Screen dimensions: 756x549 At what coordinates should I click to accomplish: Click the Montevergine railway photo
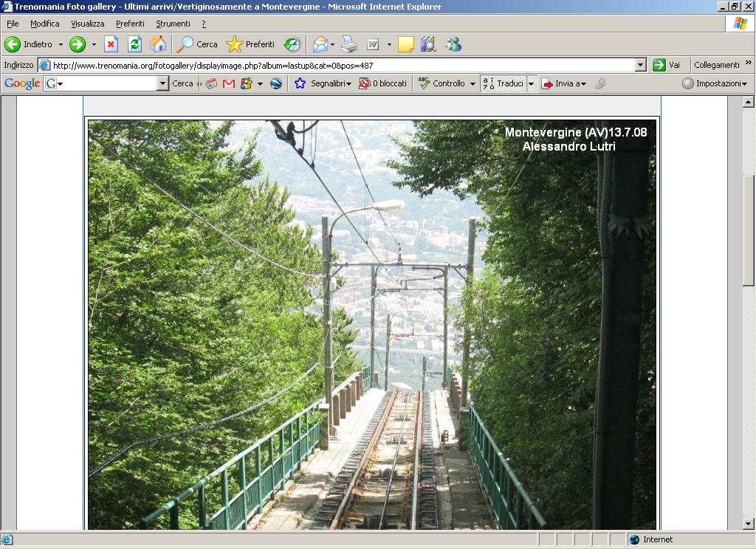(372, 325)
